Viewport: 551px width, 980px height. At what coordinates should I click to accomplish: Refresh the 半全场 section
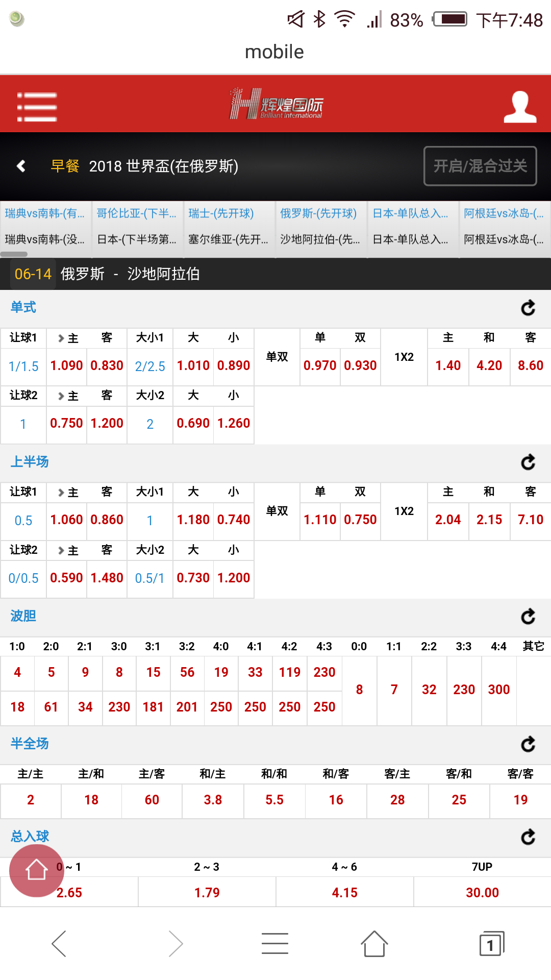(x=528, y=744)
